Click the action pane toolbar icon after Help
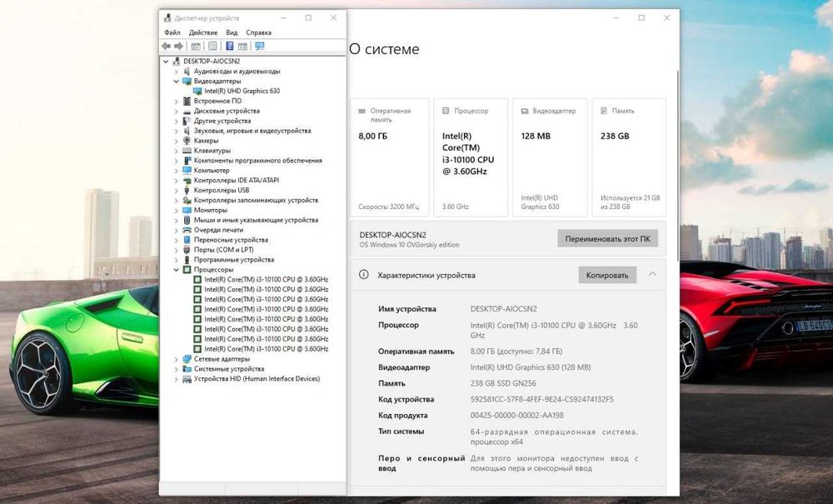This screenshot has height=504, width=833. (242, 46)
